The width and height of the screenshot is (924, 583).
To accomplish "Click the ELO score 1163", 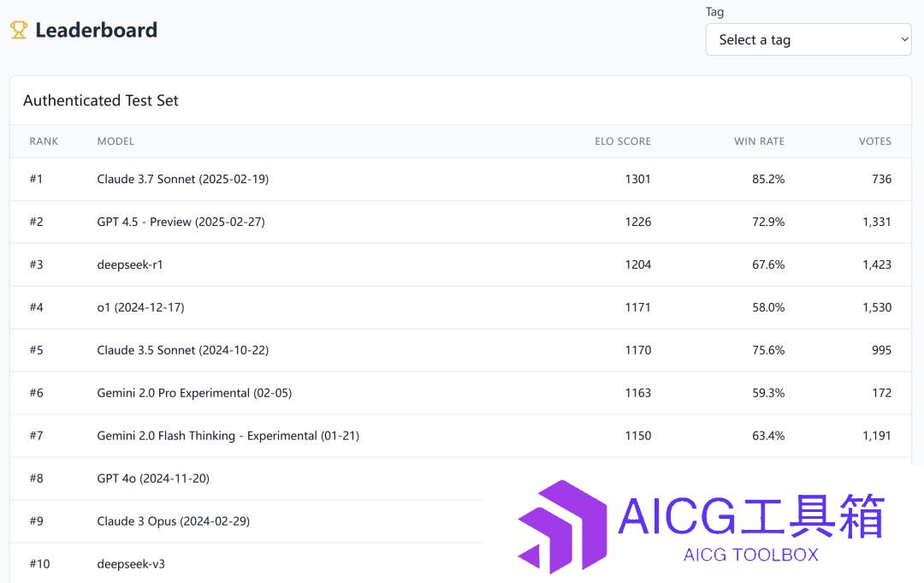I will [x=638, y=393].
